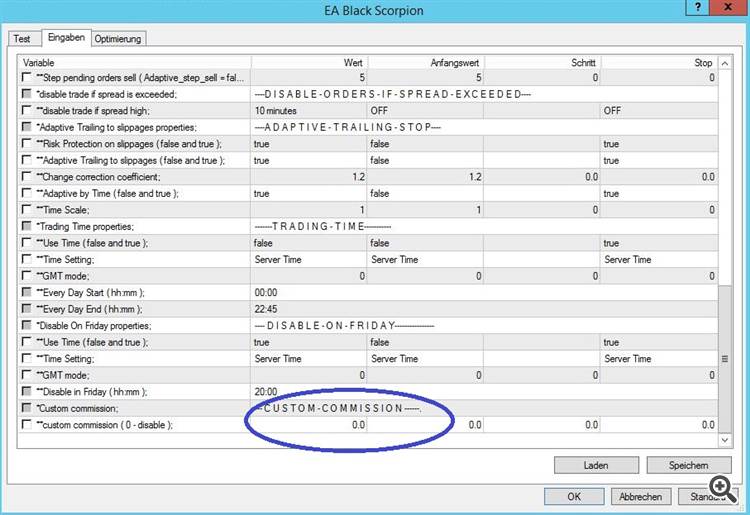Click Time Scale Wert value 1

(309, 210)
